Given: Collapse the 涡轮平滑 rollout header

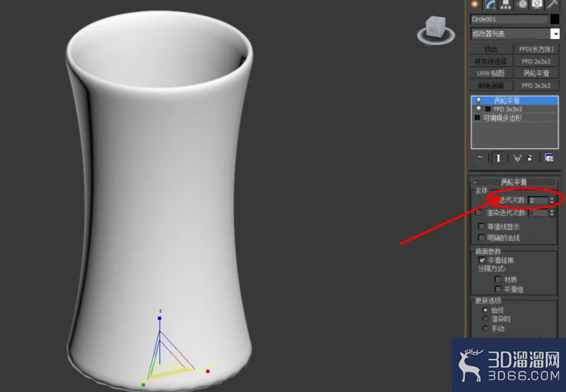Looking at the screenshot, I should pos(514,182).
